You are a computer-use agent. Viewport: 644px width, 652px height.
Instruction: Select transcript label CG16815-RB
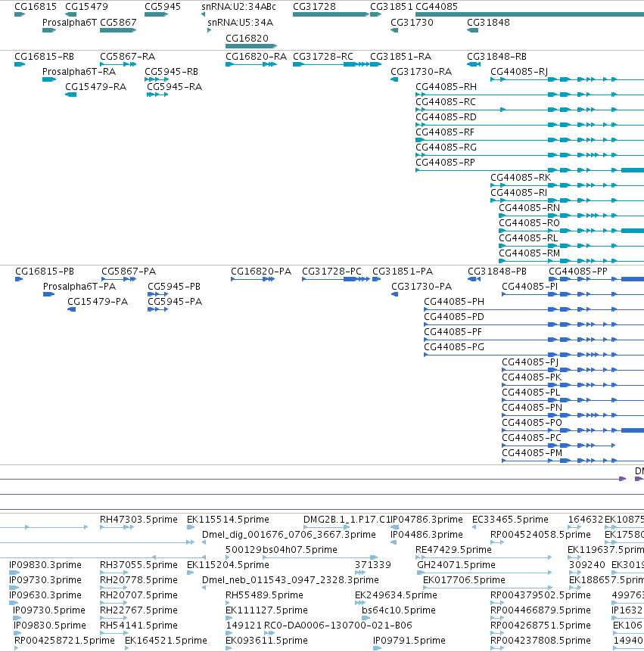pyautogui.click(x=44, y=57)
